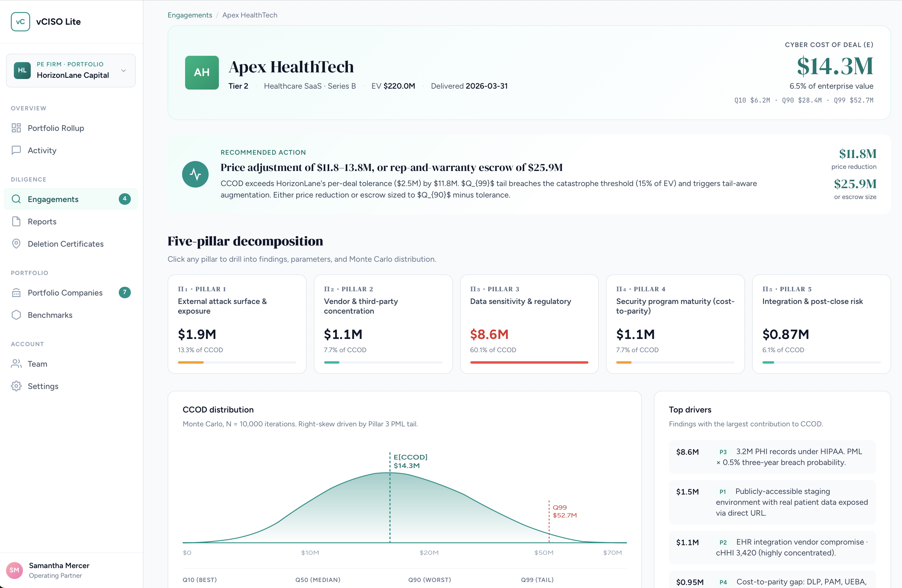This screenshot has height=588, width=902.
Task: Expand the HorizonLane Capital firm switcher chevron
Action: point(124,71)
